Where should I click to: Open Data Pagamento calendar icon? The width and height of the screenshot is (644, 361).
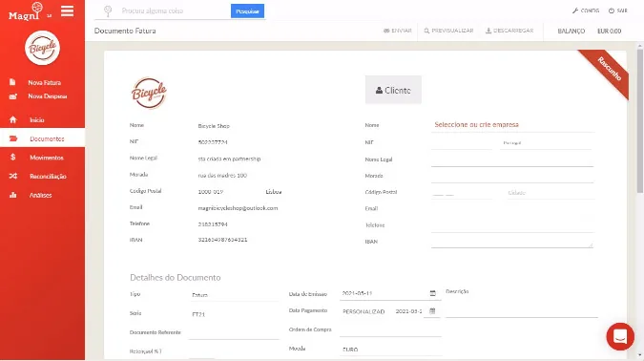click(432, 311)
